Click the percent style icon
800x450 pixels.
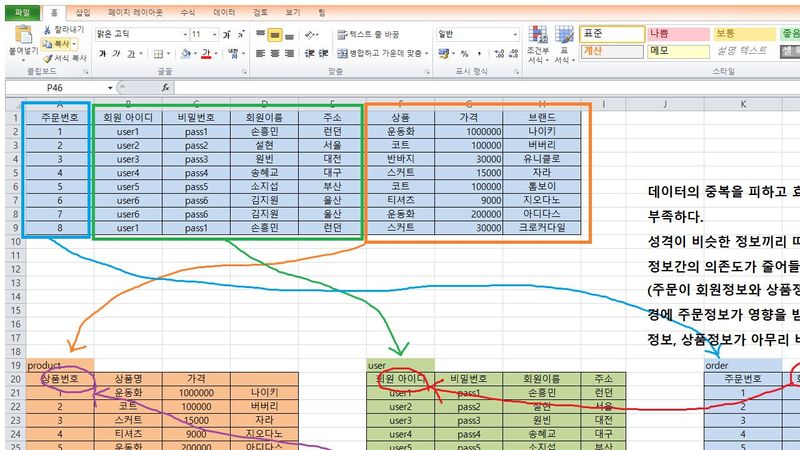click(x=464, y=53)
